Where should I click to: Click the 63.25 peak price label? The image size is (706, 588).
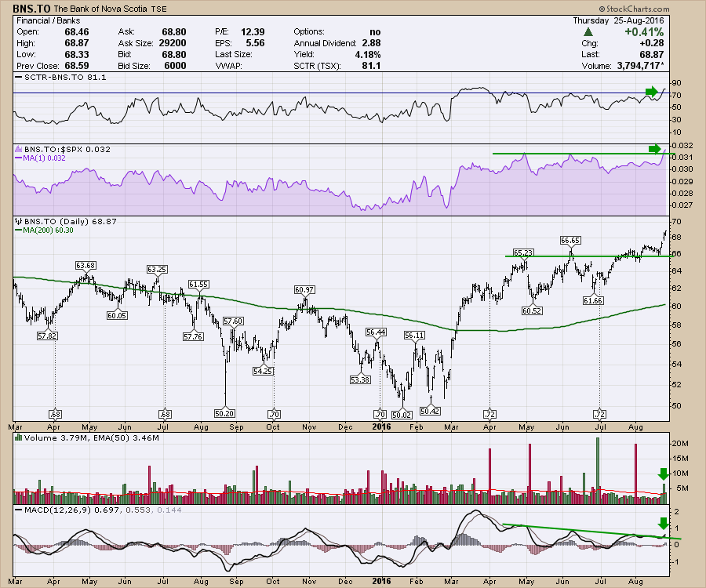pos(157,269)
